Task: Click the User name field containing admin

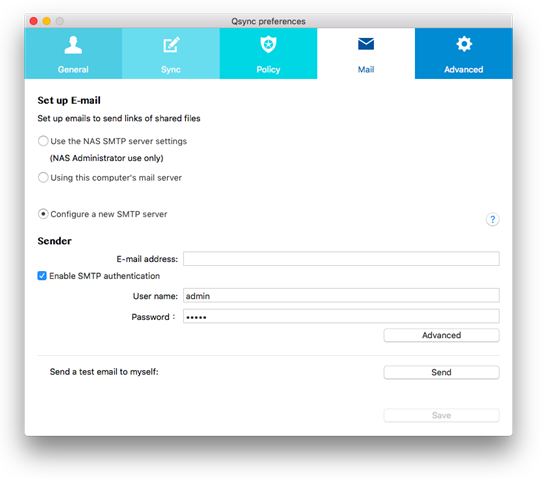Action: pyautogui.click(x=341, y=295)
